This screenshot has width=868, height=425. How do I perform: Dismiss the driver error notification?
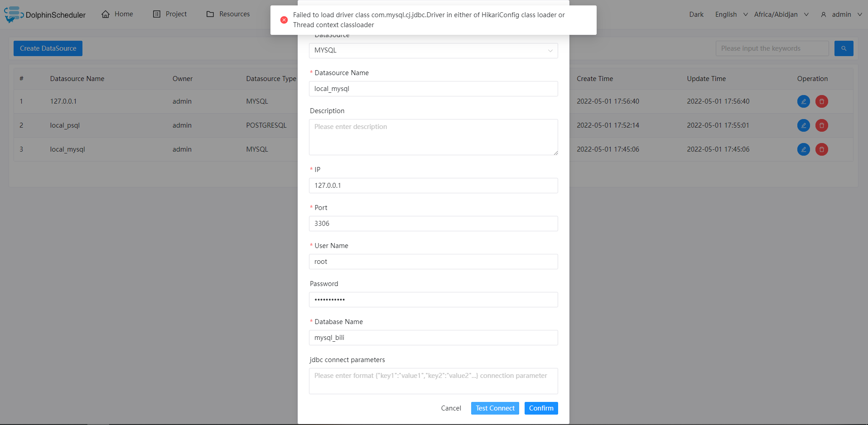click(x=284, y=19)
